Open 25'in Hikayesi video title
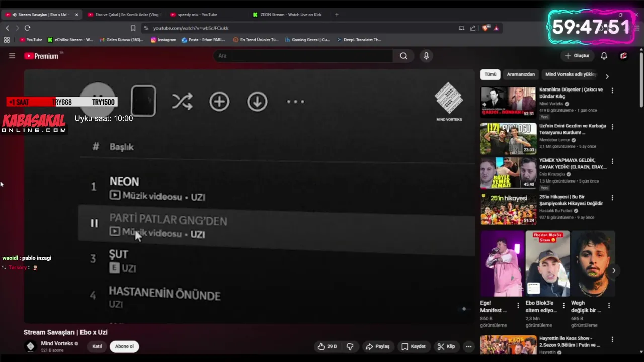 click(x=571, y=200)
